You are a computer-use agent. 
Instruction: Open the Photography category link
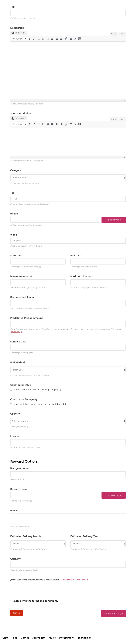point(67,638)
